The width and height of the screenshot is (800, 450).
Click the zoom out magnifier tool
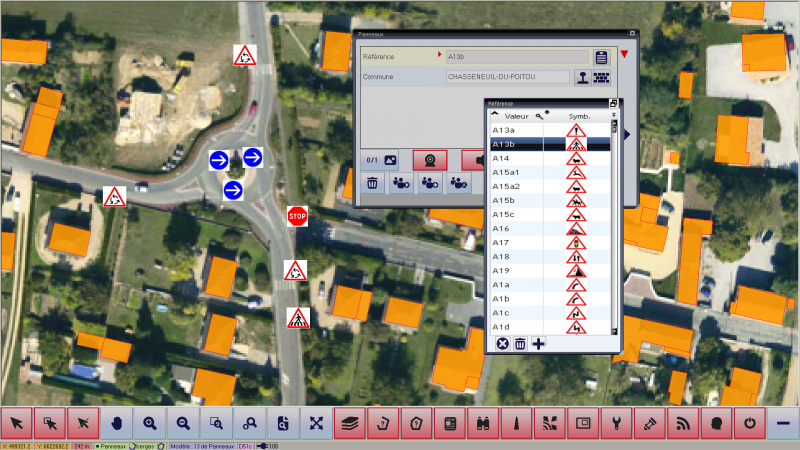183,423
